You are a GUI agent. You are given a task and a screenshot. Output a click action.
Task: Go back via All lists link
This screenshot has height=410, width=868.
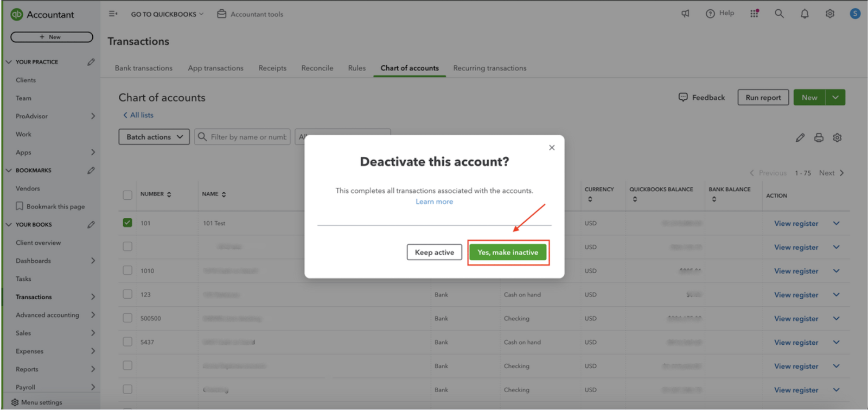click(x=138, y=115)
